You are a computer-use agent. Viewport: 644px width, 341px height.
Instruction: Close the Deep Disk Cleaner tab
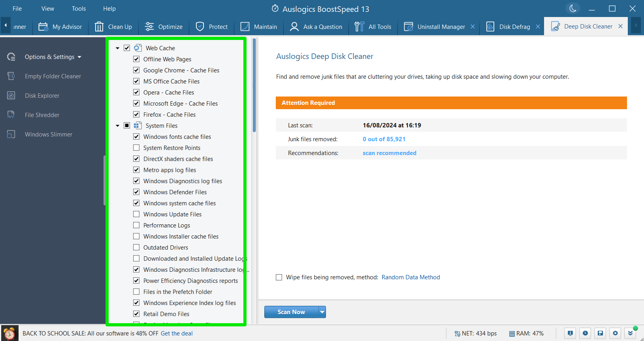coord(621,26)
